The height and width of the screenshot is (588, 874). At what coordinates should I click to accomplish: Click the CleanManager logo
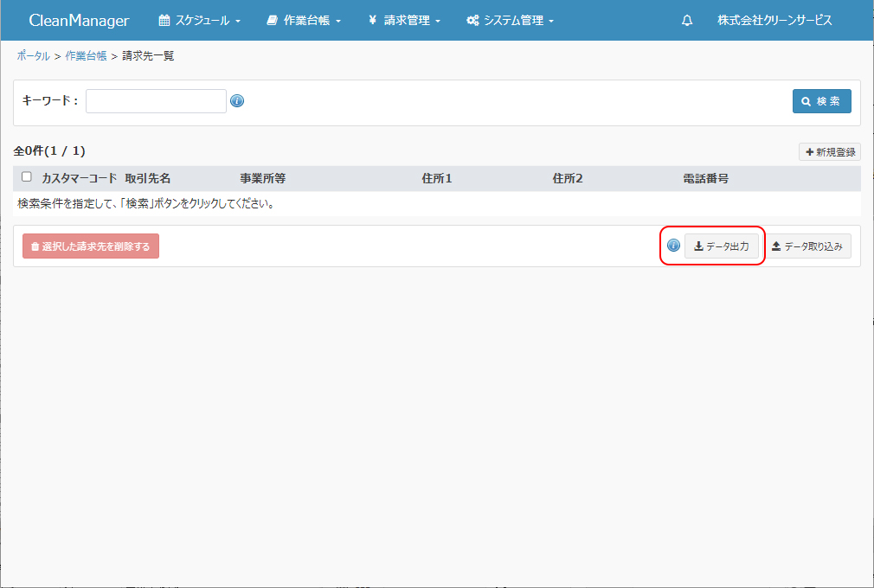[x=79, y=21]
